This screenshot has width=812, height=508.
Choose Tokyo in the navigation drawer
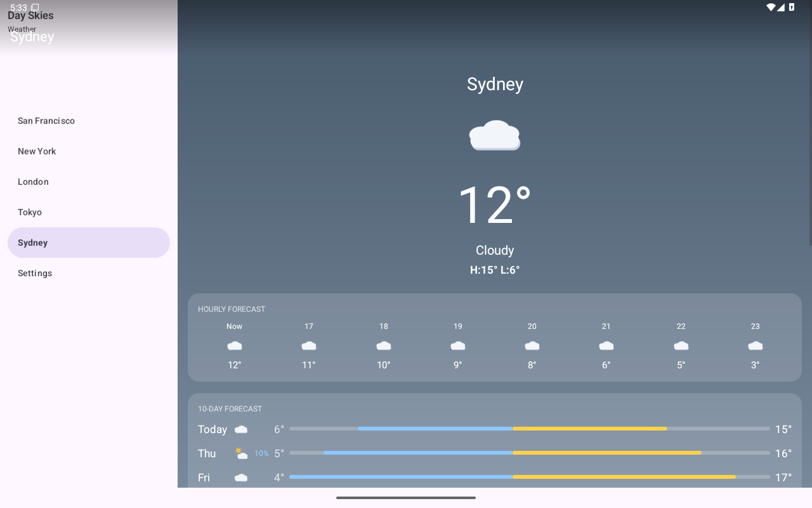click(x=89, y=212)
